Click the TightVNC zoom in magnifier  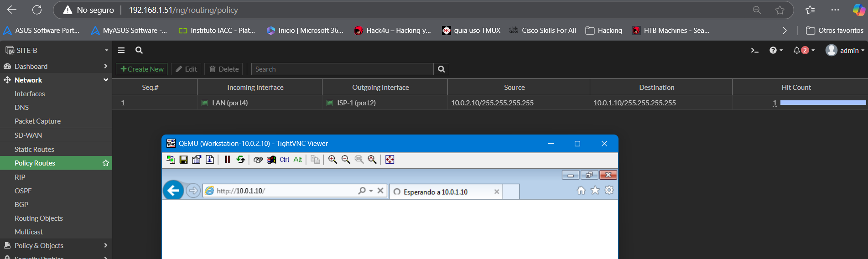(333, 160)
